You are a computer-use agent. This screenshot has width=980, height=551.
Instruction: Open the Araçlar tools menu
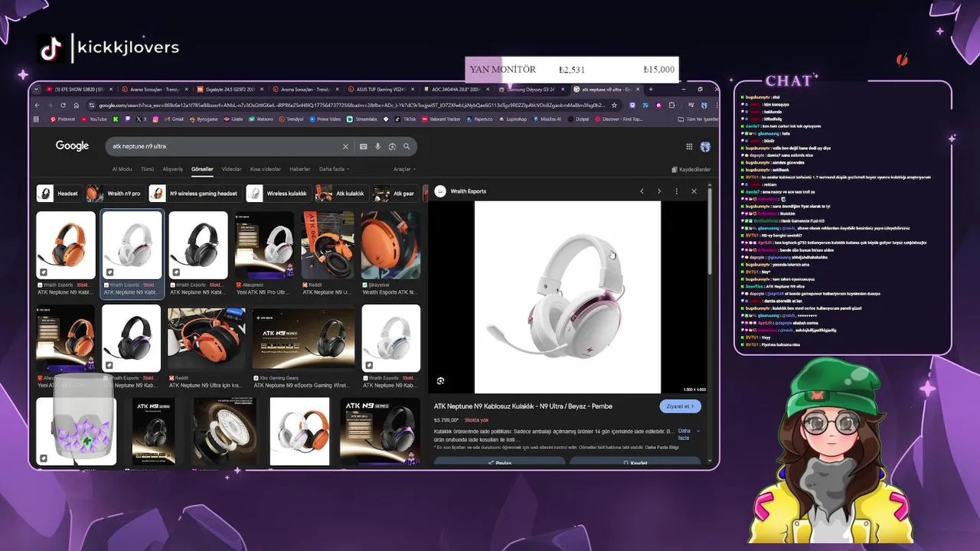[x=403, y=169]
